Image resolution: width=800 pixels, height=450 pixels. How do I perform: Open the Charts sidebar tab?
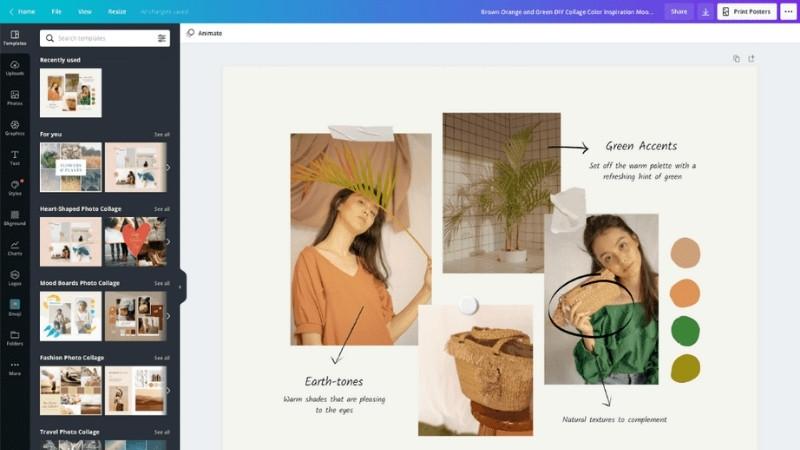click(x=15, y=248)
